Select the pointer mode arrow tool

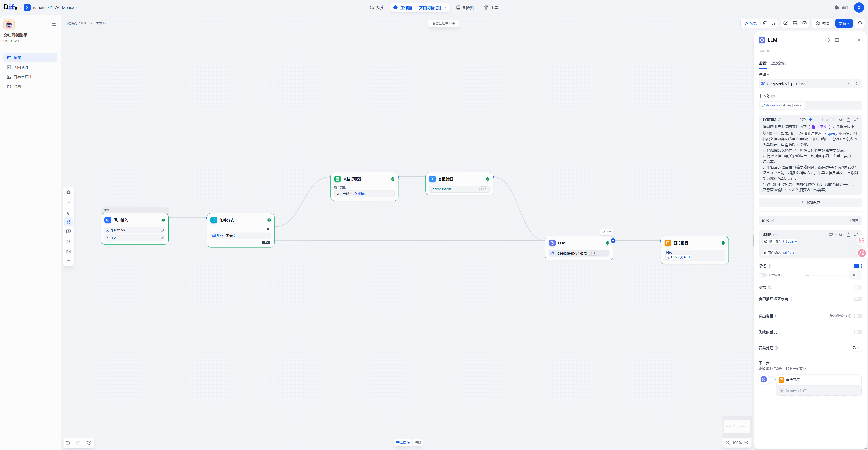pyautogui.click(x=68, y=213)
